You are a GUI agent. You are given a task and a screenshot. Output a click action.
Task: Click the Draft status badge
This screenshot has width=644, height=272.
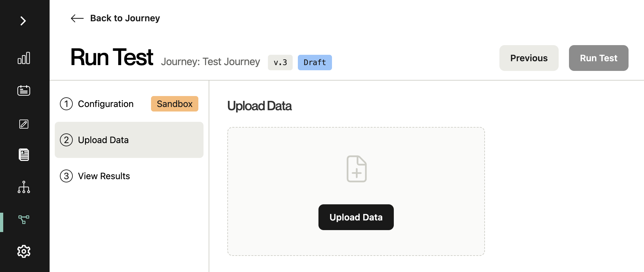click(x=315, y=63)
